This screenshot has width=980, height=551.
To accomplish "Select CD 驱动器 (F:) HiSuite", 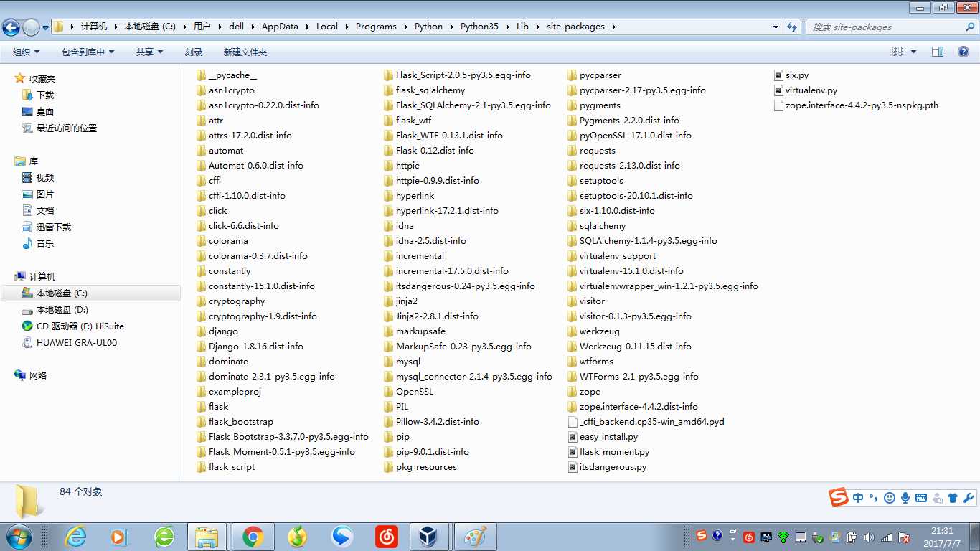I will point(80,326).
